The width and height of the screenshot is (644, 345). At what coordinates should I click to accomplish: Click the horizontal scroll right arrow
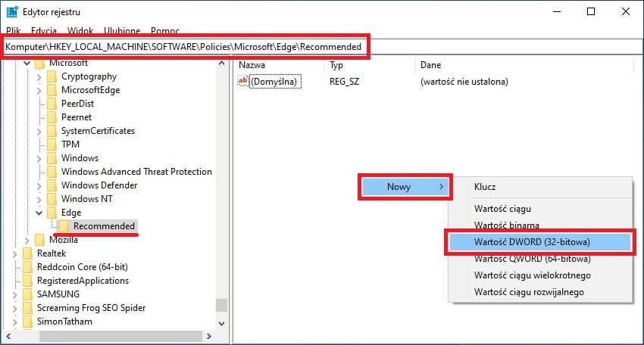point(208,336)
